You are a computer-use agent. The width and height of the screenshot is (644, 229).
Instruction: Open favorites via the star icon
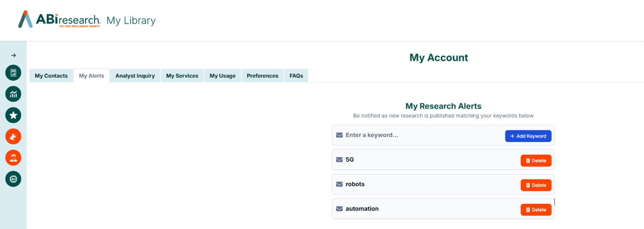[x=13, y=115]
